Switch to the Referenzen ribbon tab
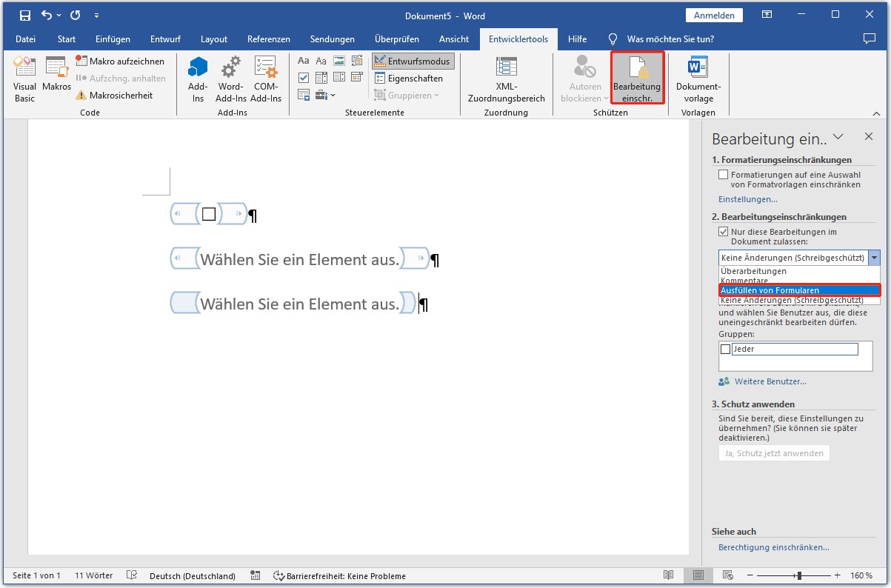The height and width of the screenshot is (588, 891). (269, 39)
